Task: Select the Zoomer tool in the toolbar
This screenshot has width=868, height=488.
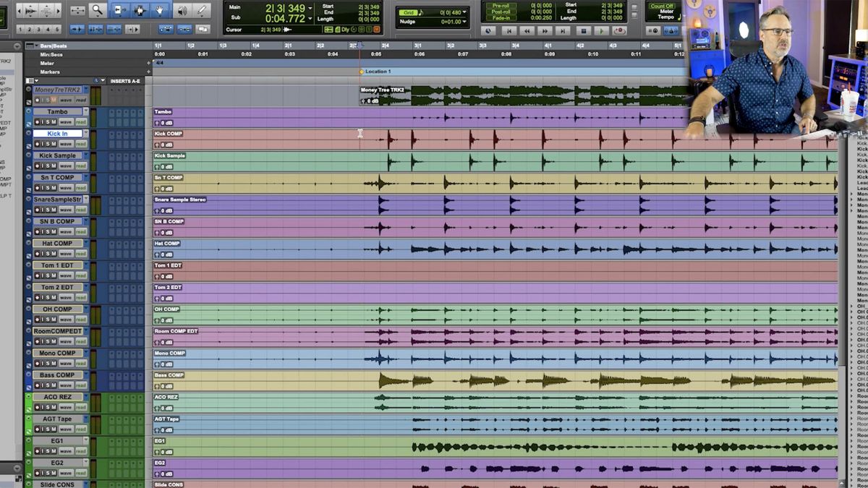Action: [x=97, y=9]
